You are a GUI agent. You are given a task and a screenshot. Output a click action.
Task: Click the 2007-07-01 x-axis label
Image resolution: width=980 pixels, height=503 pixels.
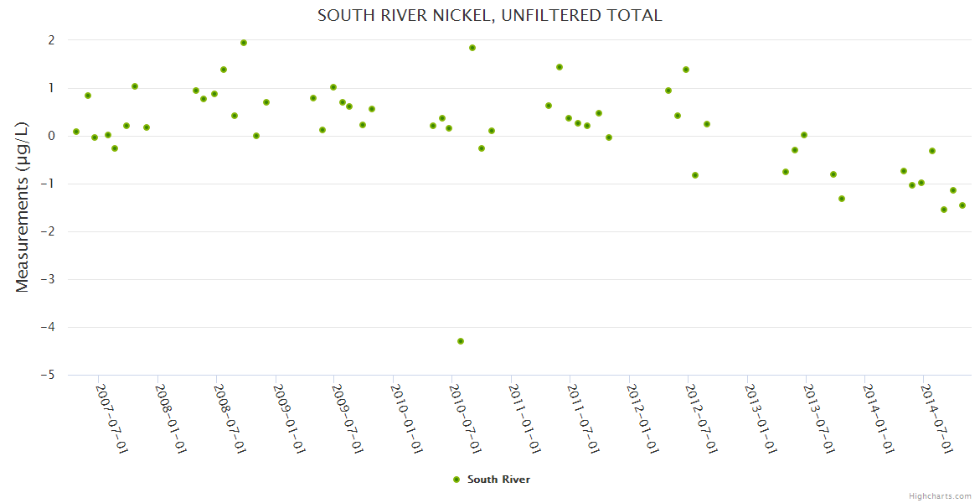[112, 418]
